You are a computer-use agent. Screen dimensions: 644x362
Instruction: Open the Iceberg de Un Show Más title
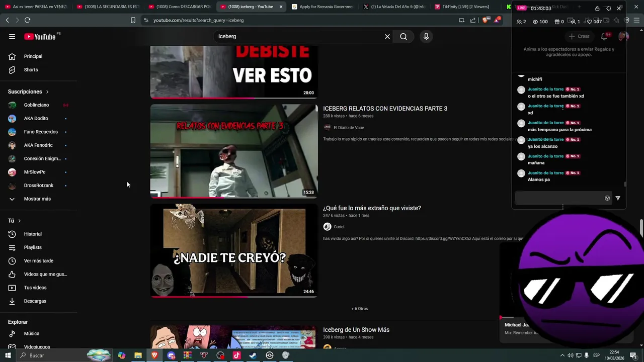pyautogui.click(x=356, y=330)
